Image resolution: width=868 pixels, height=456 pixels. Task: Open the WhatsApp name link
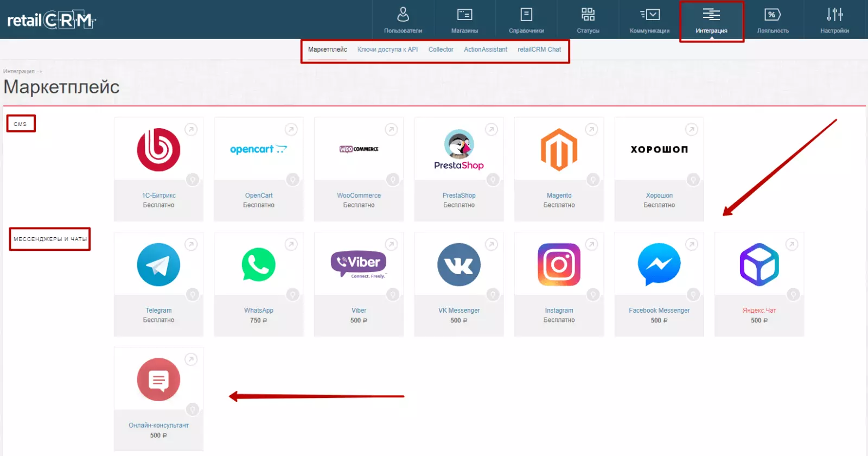click(x=259, y=311)
